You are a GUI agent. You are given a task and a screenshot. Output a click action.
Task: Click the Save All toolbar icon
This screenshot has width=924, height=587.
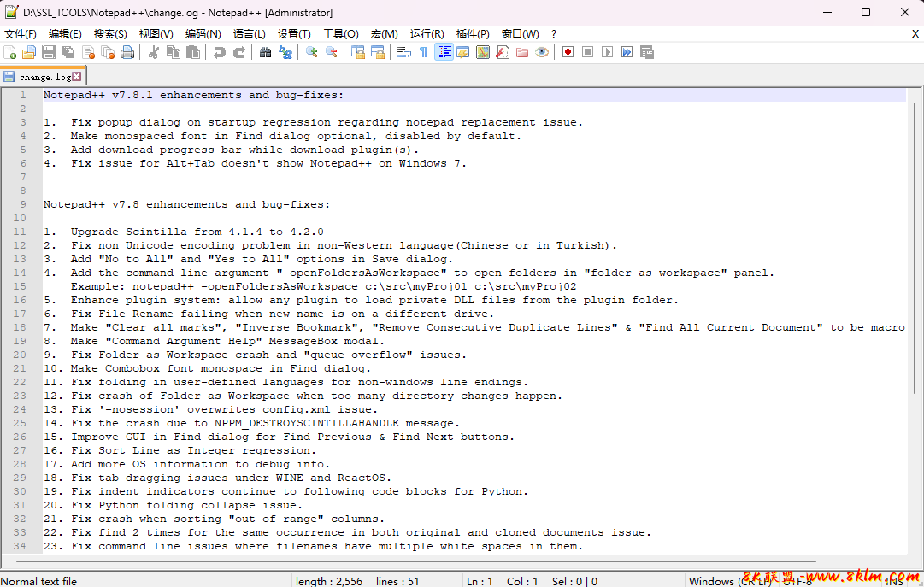68,52
